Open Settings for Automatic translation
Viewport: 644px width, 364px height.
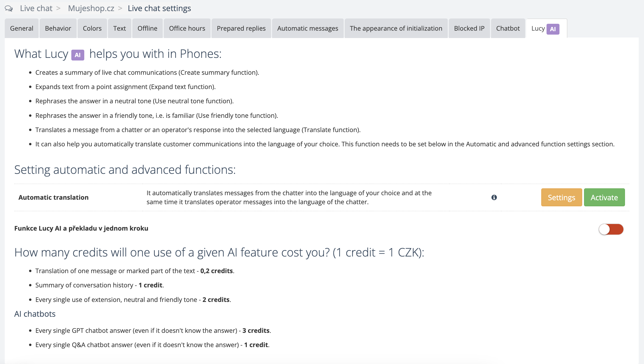[x=561, y=197]
